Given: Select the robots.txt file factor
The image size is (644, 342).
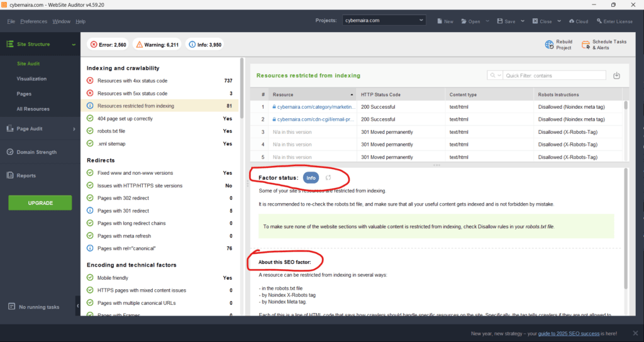Looking at the screenshot, I should [159, 131].
